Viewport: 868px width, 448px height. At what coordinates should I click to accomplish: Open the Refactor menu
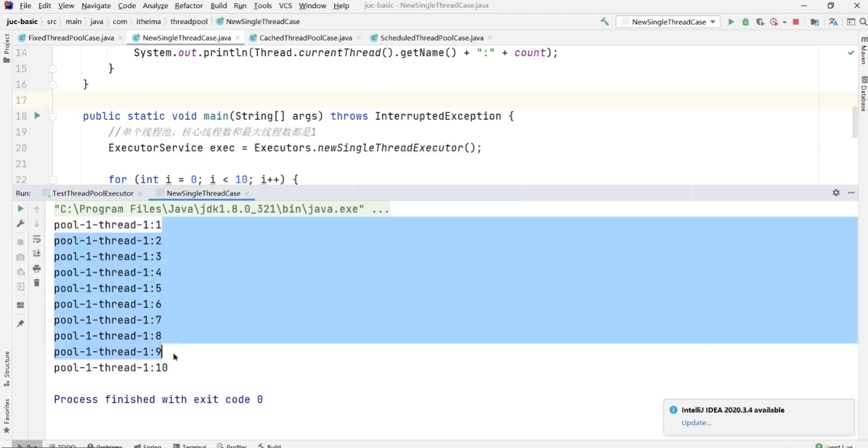pyautogui.click(x=189, y=5)
